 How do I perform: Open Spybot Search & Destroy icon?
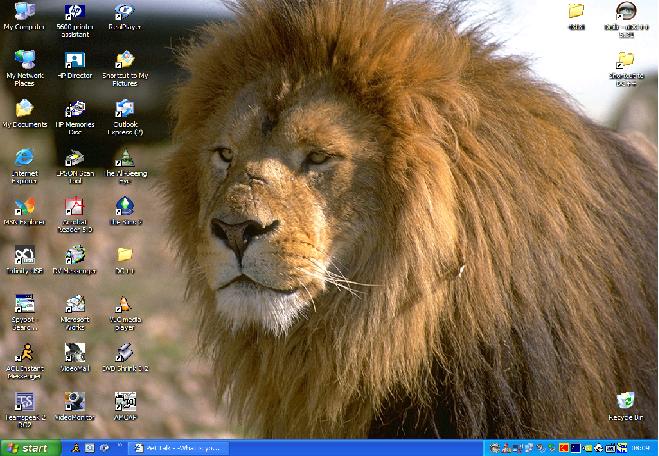point(24,304)
